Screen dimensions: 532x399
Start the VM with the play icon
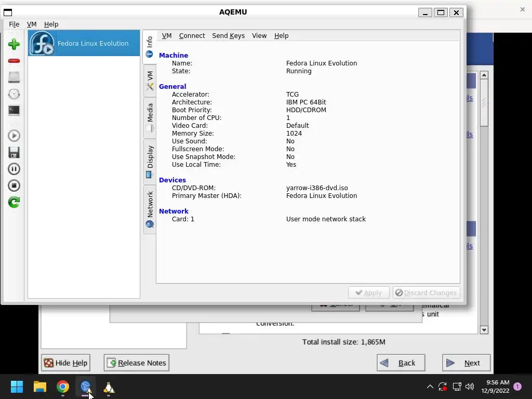[x=14, y=136]
